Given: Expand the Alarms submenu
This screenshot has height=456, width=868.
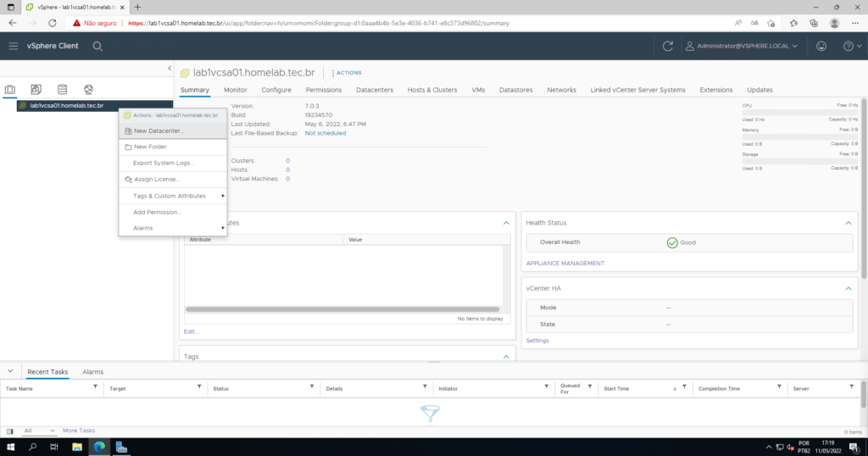Looking at the screenshot, I should point(173,228).
